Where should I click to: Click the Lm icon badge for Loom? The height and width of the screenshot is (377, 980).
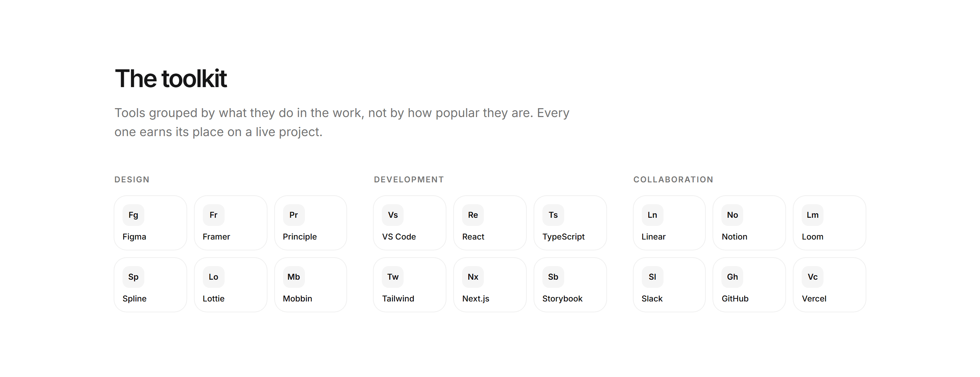pos(813,215)
